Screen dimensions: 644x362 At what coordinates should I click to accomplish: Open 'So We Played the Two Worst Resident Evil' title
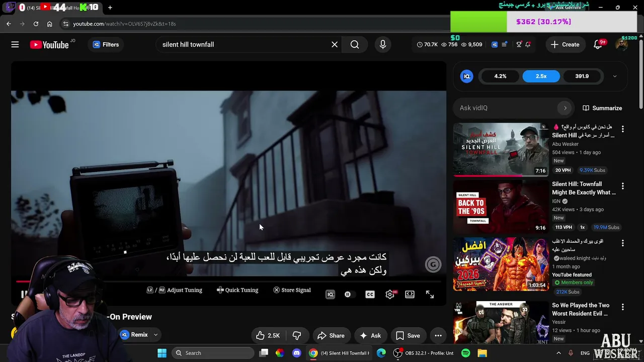581,310
